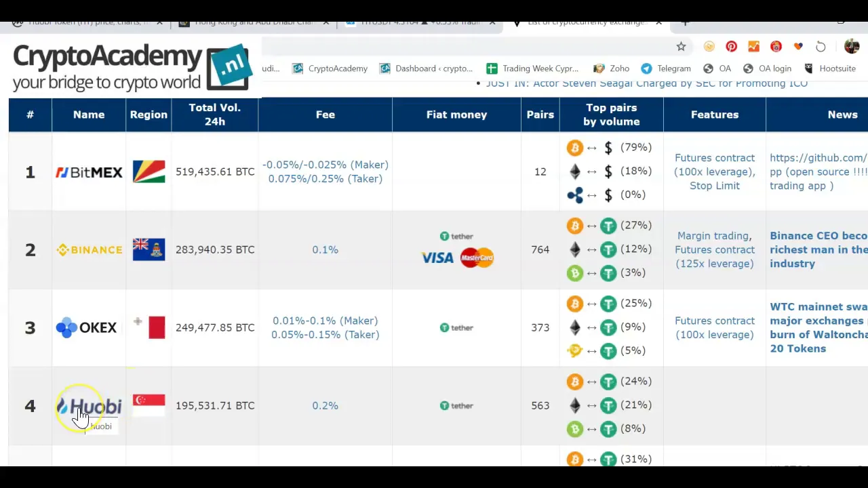Click the Cayman Islands flag in Binance row
Image resolution: width=868 pixels, height=488 pixels.
point(149,249)
